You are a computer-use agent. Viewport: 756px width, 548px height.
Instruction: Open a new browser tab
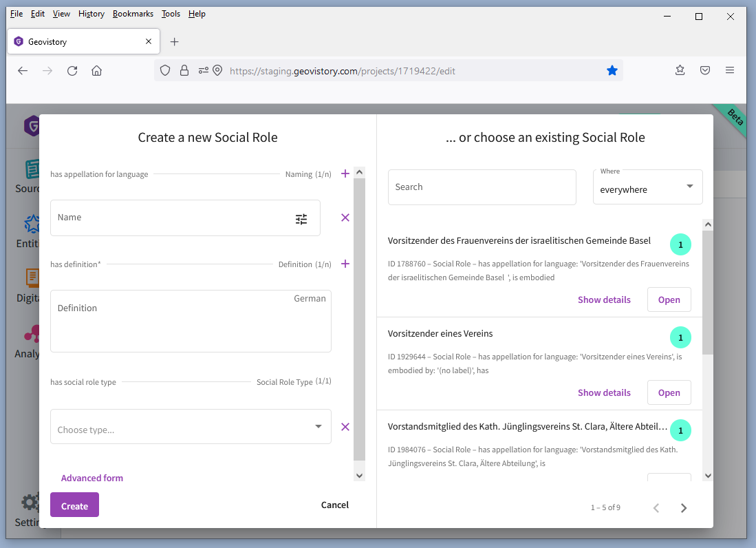(175, 42)
